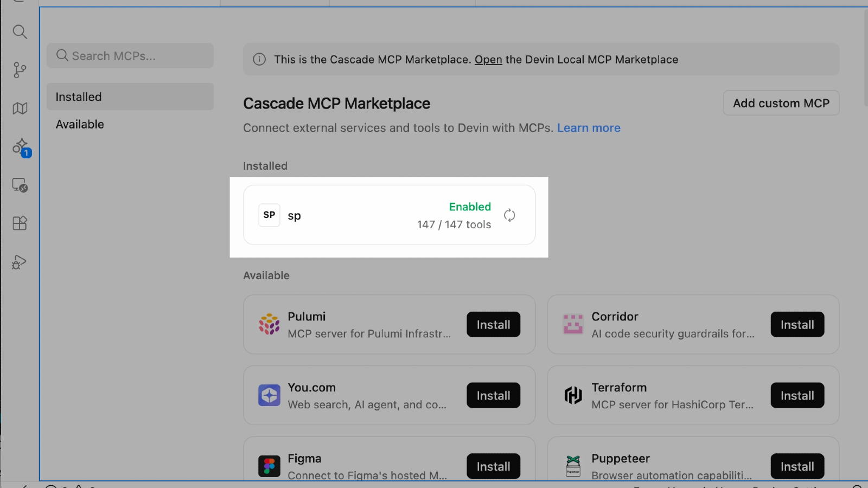The image size is (868, 488).
Task: Click the Pulumi card title
Action: [307, 317]
